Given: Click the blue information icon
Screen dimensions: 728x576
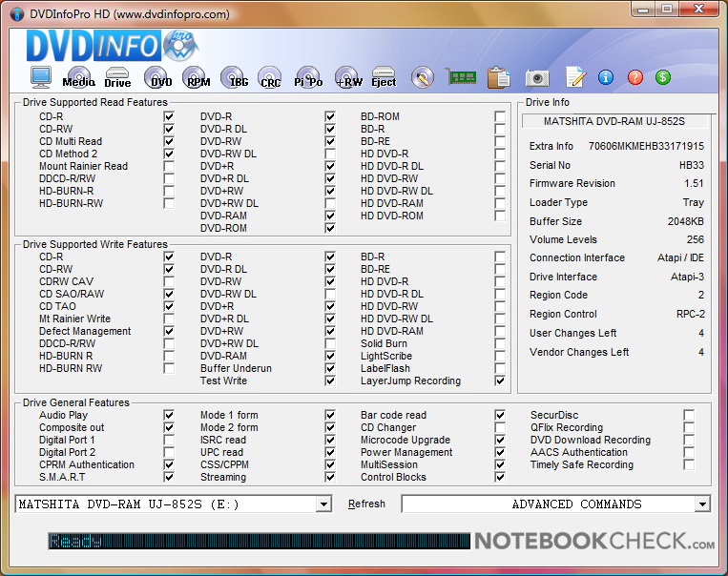Looking at the screenshot, I should tap(606, 77).
